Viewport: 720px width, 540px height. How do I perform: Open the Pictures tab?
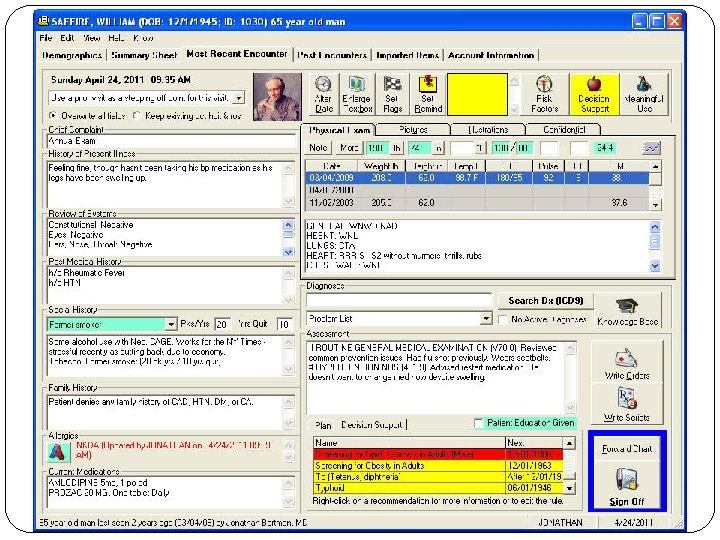point(413,130)
